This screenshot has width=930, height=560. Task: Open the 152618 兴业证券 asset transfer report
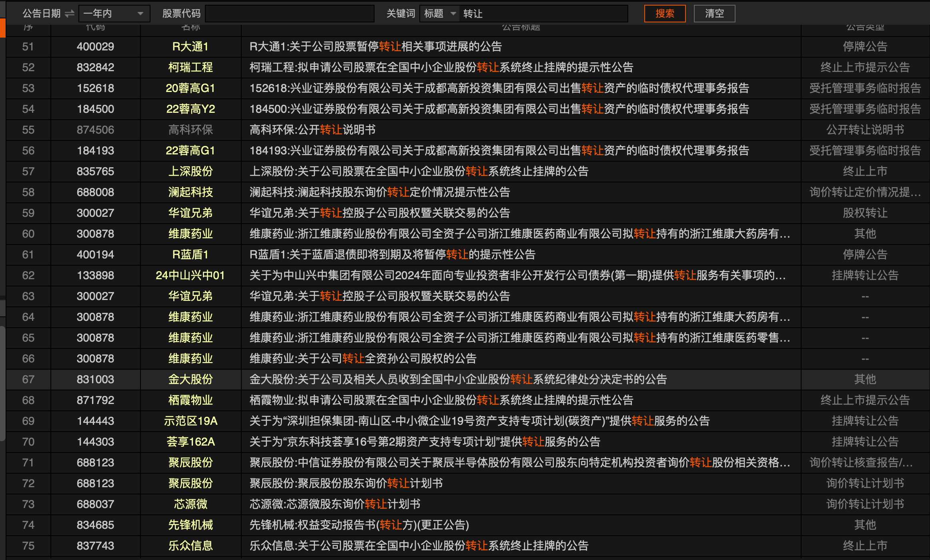[x=499, y=88]
